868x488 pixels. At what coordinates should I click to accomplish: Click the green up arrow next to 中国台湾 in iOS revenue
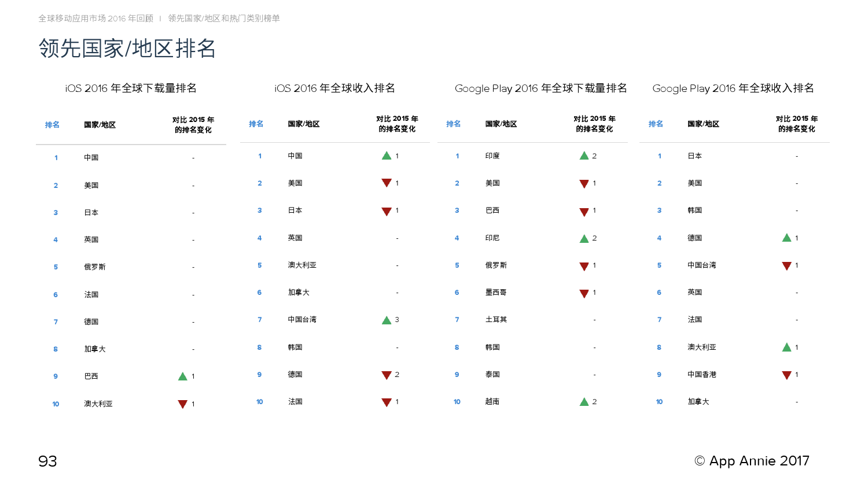[x=387, y=320]
